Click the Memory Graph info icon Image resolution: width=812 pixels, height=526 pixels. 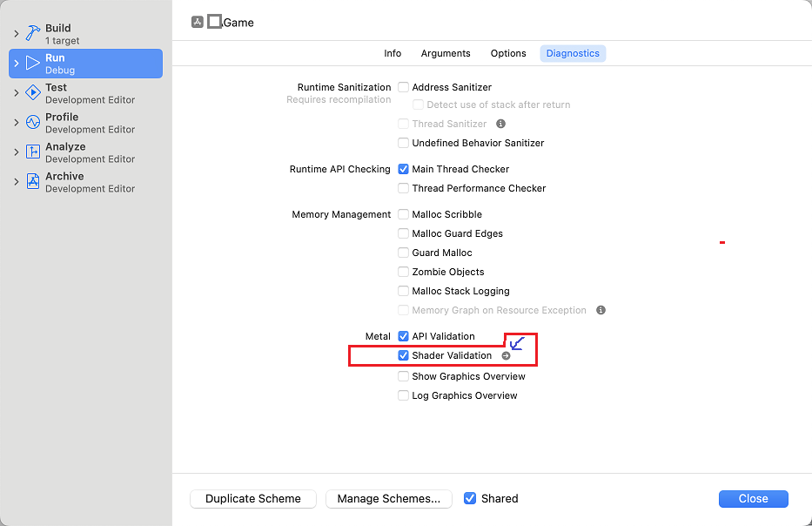[601, 310]
